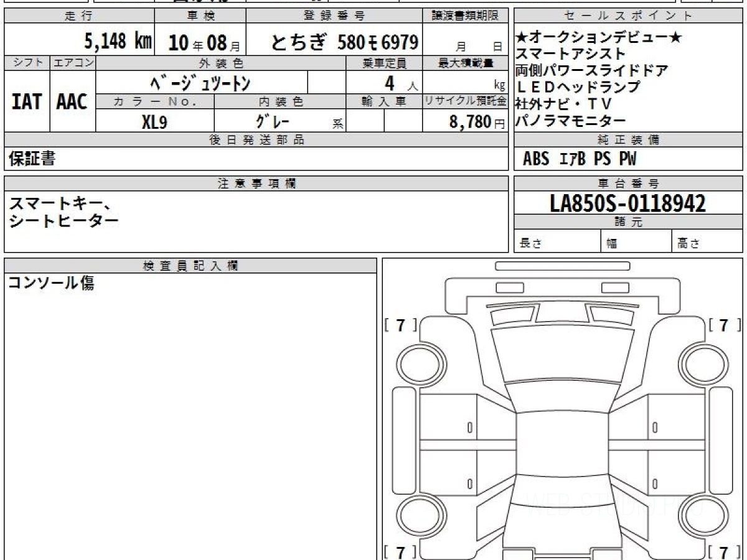
Task: Click the 長さ dimension cell
Action: [558, 241]
